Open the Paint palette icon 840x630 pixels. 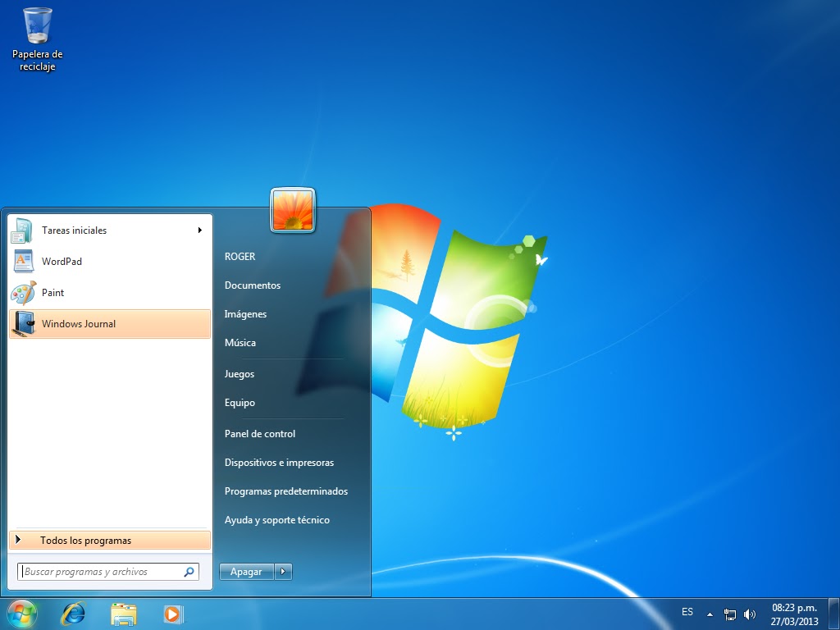click(23, 293)
